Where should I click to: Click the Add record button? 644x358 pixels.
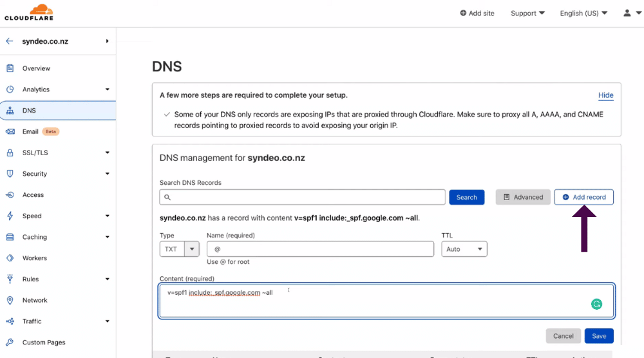583,197
